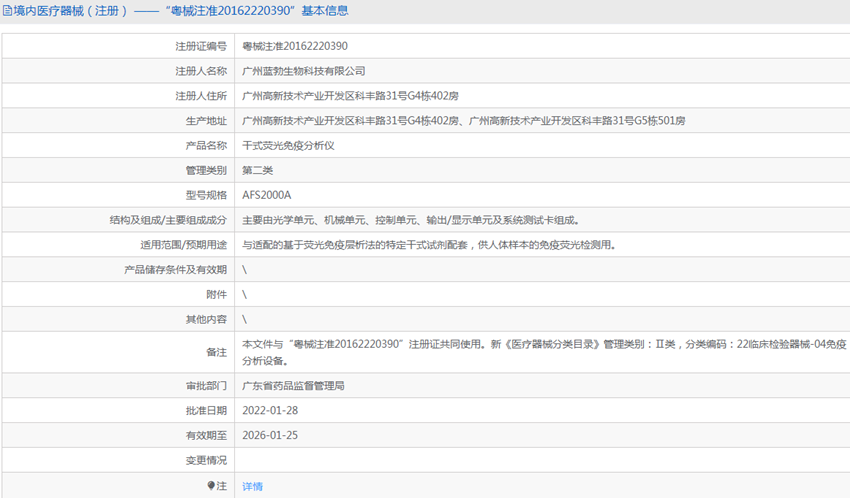Click the 产品储存条件及有效期 label
This screenshot has width=850, height=498.
176,270
